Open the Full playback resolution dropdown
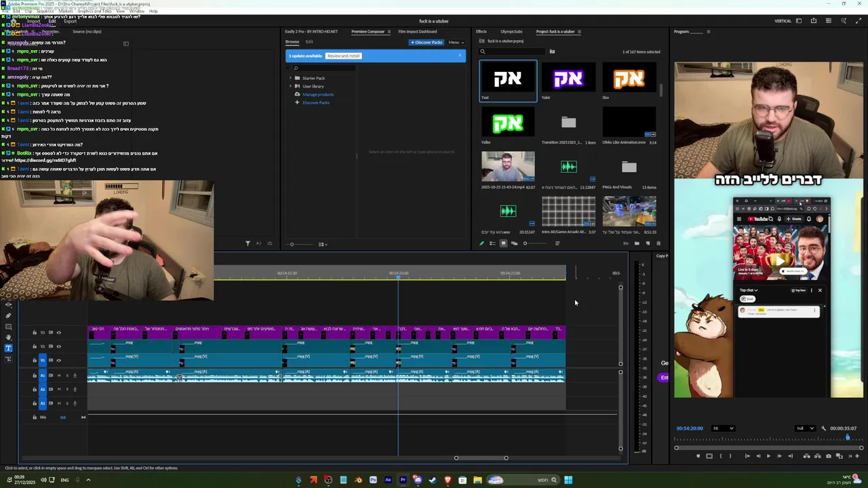Image resolution: width=868 pixels, height=488 pixels. (x=806, y=428)
